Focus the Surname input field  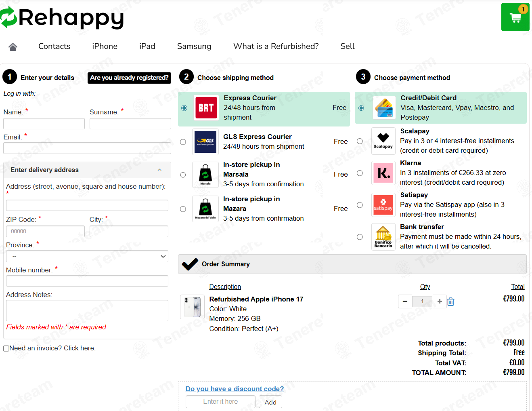coord(130,124)
